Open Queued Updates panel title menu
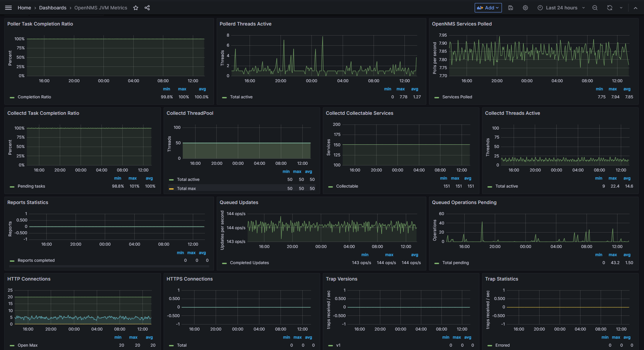Viewport: 644px width, 350px height. [239, 202]
